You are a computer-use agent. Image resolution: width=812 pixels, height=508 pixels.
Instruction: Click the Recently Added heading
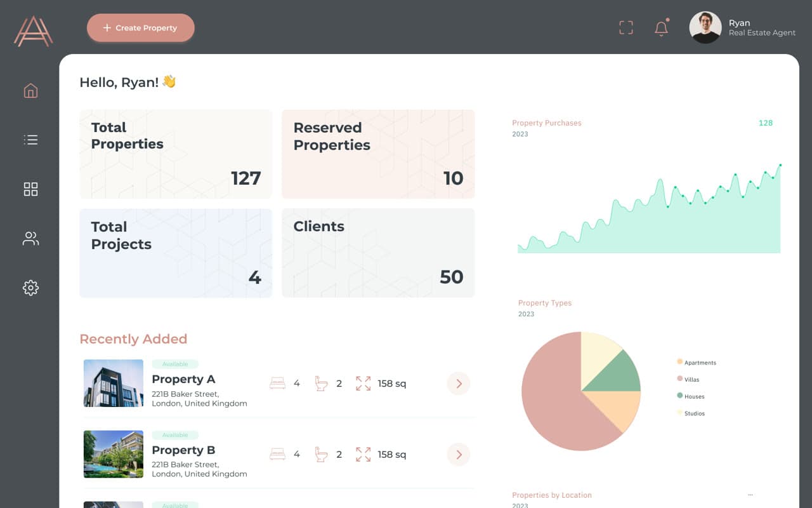click(x=133, y=339)
